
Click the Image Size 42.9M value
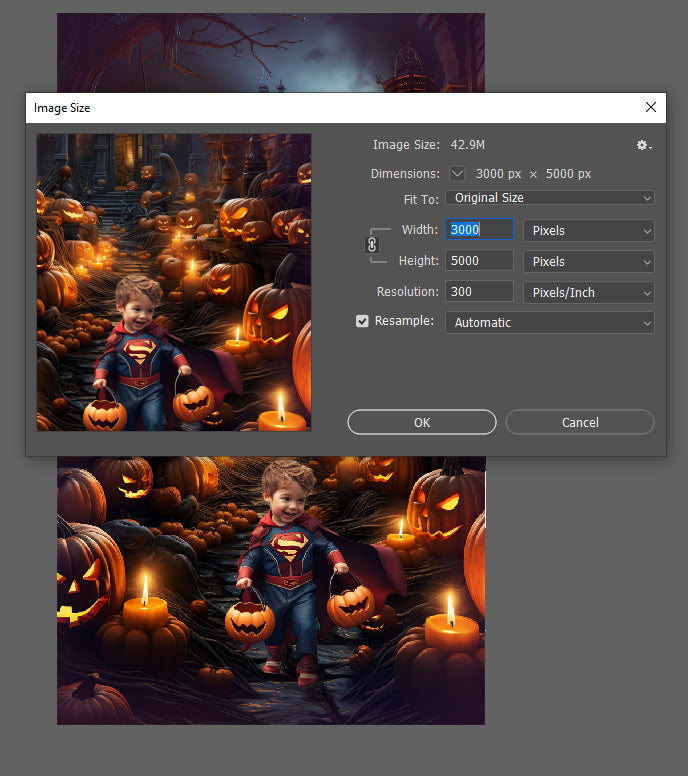coord(468,145)
